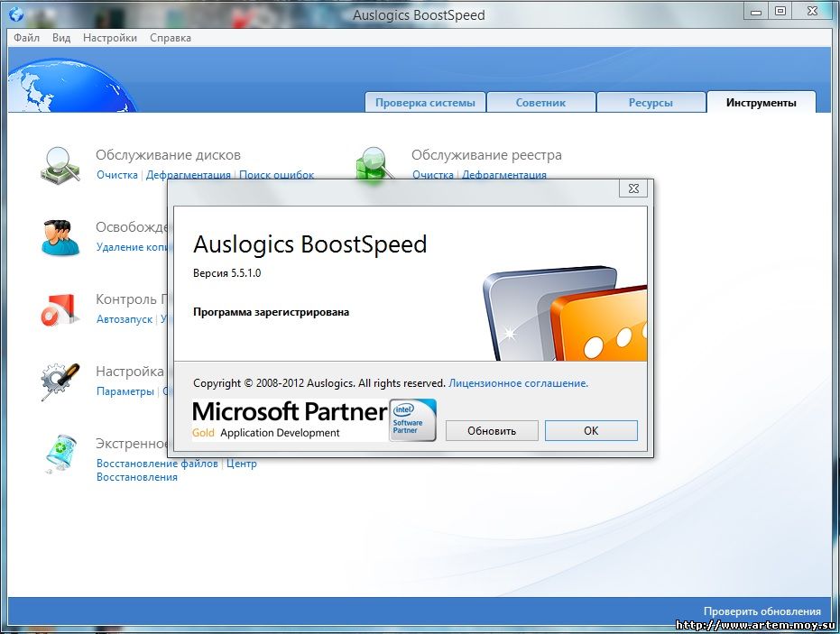Switch to the Ресурсы tab
The height and width of the screenshot is (634, 840).
[651, 102]
